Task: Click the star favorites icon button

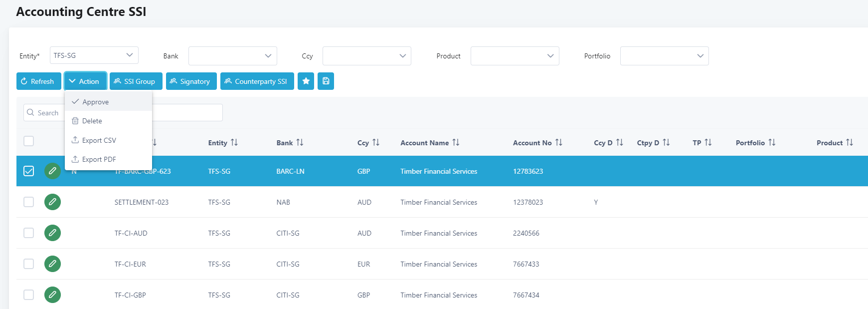Action: pyautogui.click(x=306, y=81)
